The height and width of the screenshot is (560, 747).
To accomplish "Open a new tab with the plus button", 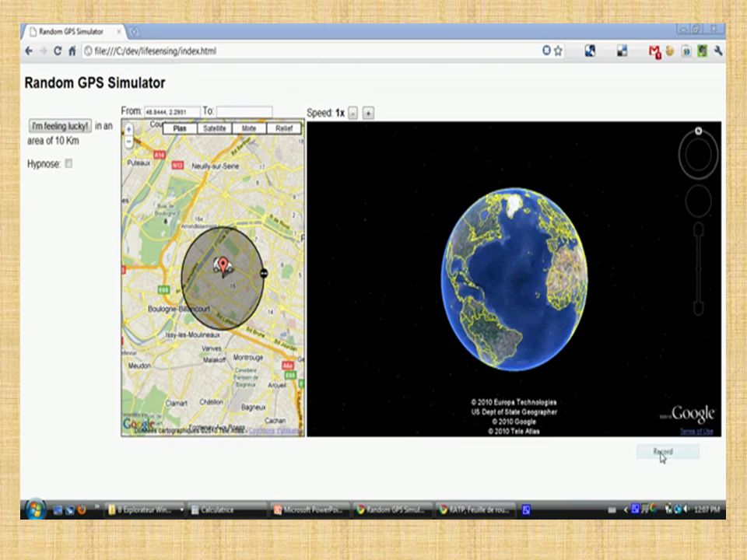I will tap(135, 32).
